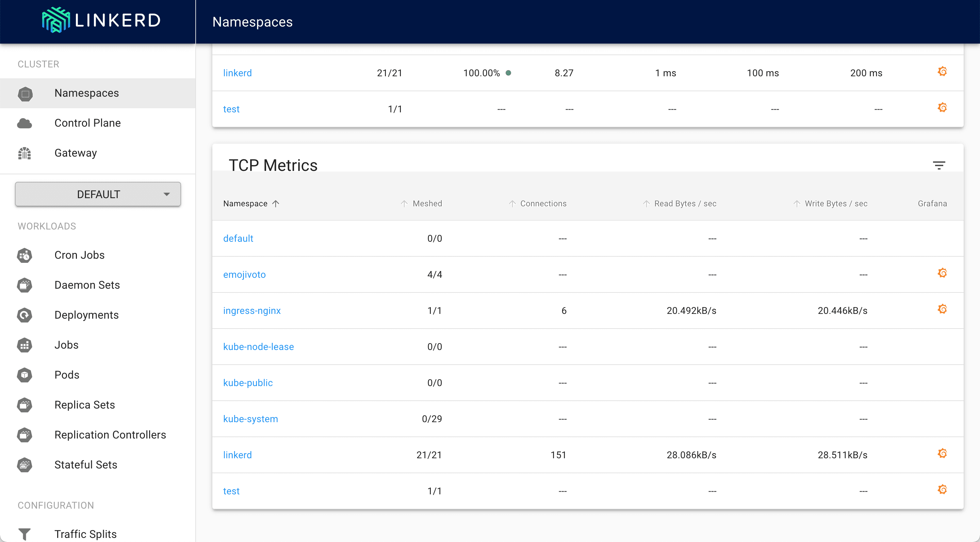Viewport: 980px width, 542px height.
Task: Open the DEFAULT namespace dropdown
Action: tap(98, 194)
